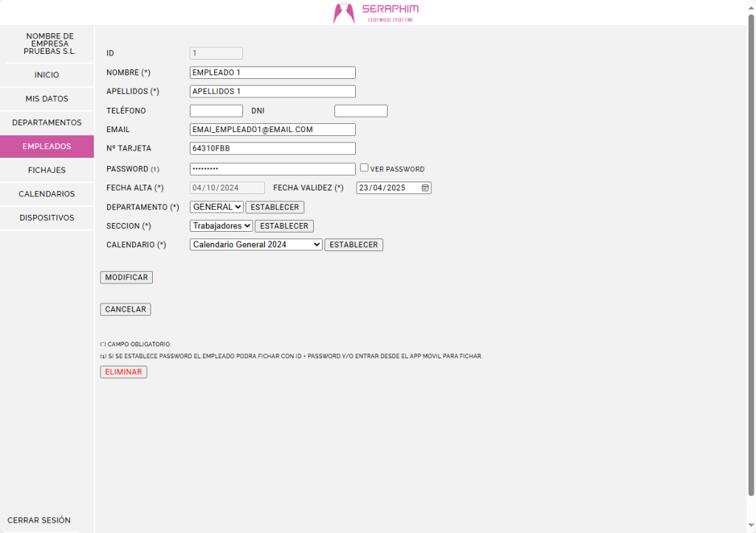Open Mis Datos menu item
This screenshot has width=756, height=533.
[x=47, y=99]
